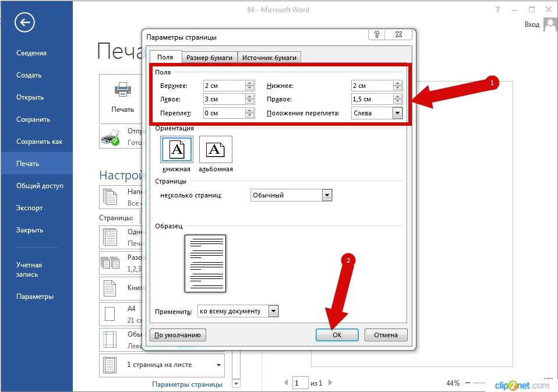Click the Левое margin value field
558x392 pixels.
[x=224, y=99]
